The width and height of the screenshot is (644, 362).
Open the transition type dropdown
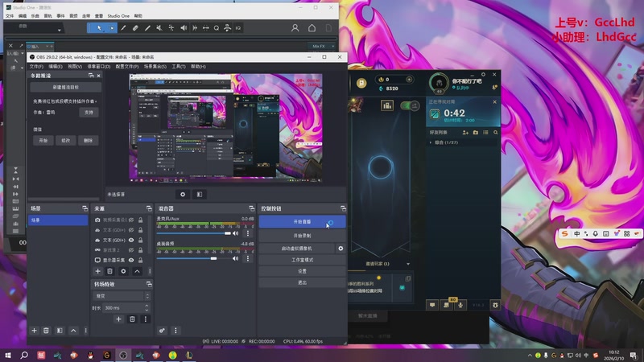[122, 296]
